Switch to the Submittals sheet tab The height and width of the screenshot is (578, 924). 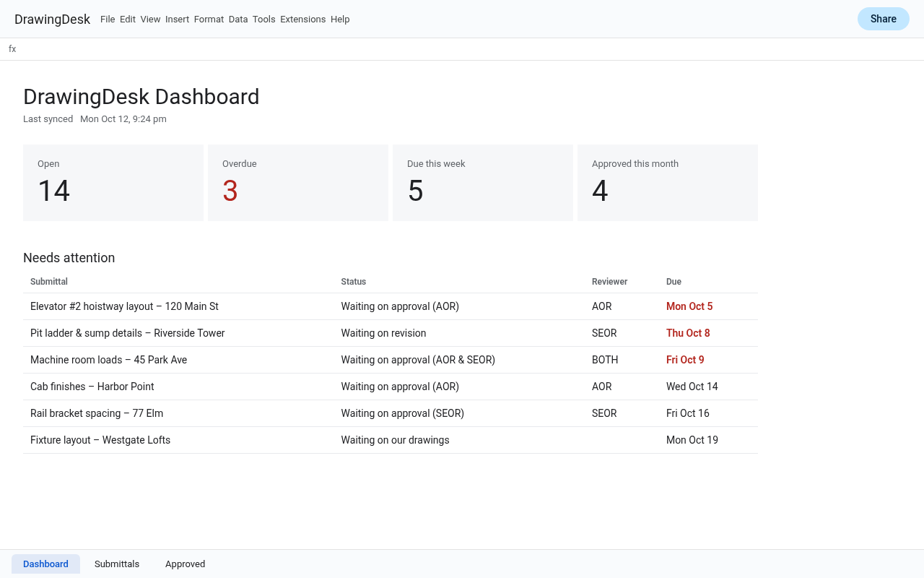coord(117,564)
